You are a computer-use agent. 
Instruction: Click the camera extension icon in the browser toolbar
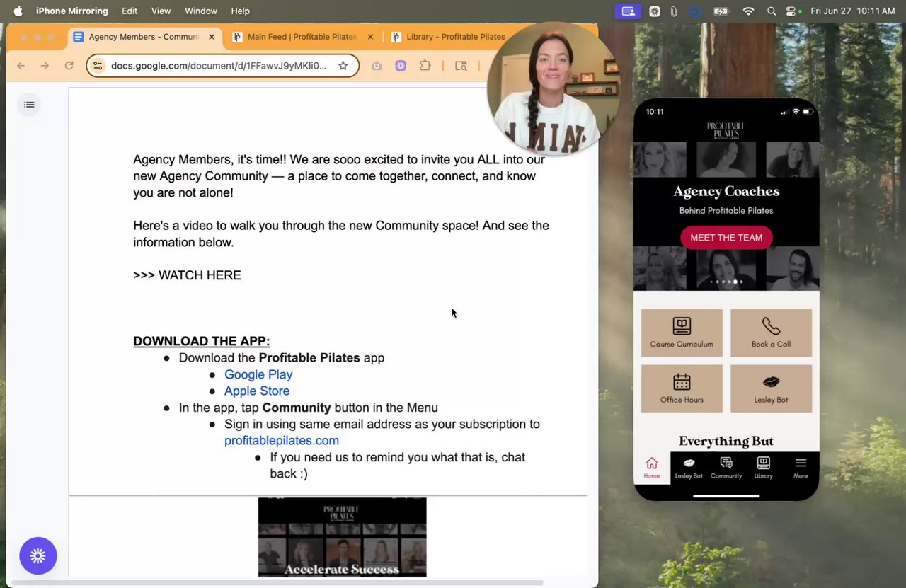coord(377,66)
